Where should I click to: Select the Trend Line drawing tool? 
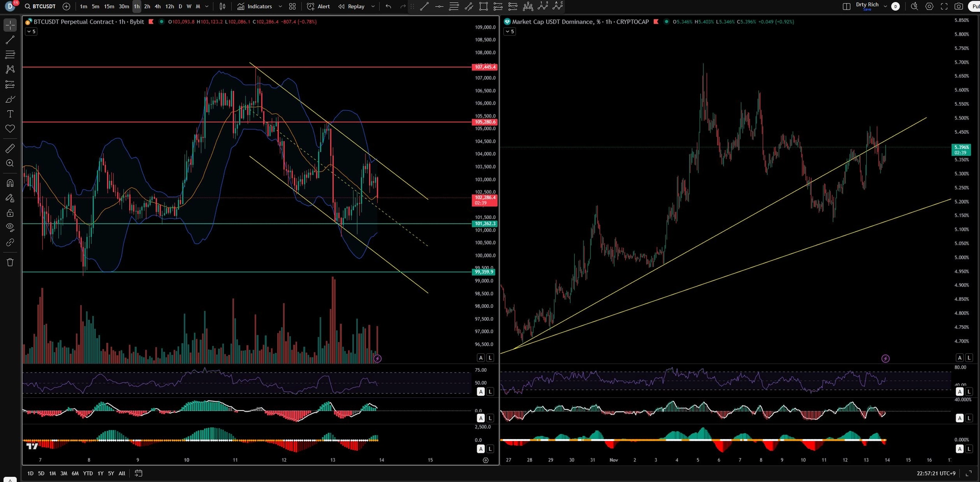10,39
